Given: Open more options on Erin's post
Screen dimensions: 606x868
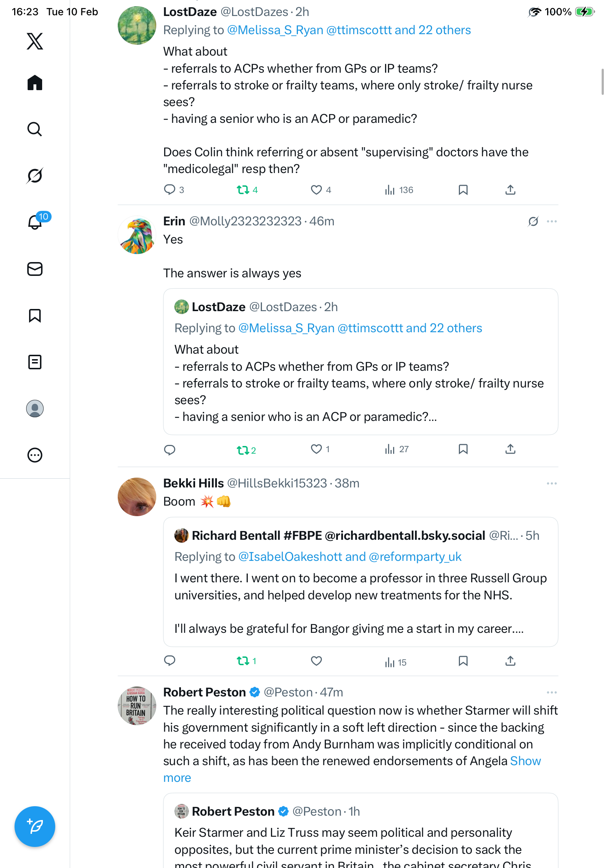Looking at the screenshot, I should click(552, 221).
